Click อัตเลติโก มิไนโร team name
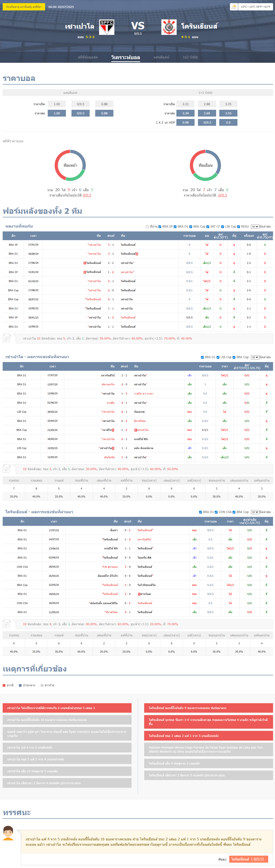Viewport: 275px width, 868px height. 108,576
